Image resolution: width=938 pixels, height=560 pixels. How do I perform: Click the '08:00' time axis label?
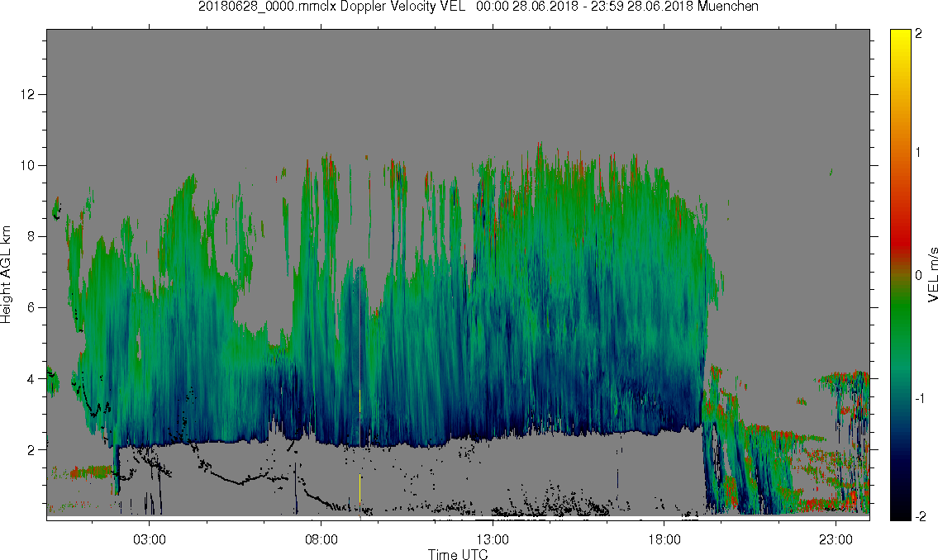click(x=321, y=539)
